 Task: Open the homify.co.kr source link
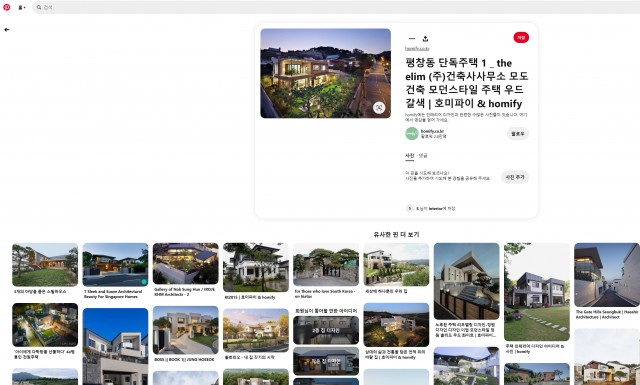(417, 49)
